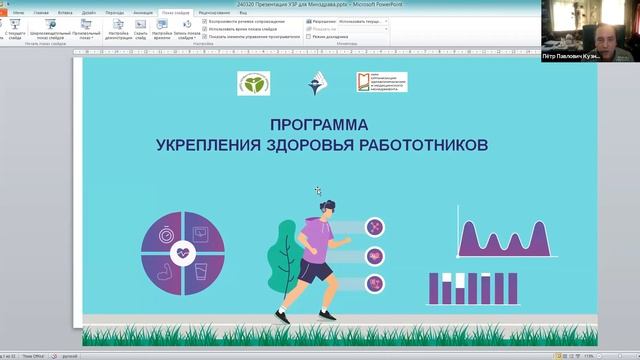The image size is (640, 360).
Task: Start slideshow from current slide (С текущего слайда)
Action: click(15, 29)
